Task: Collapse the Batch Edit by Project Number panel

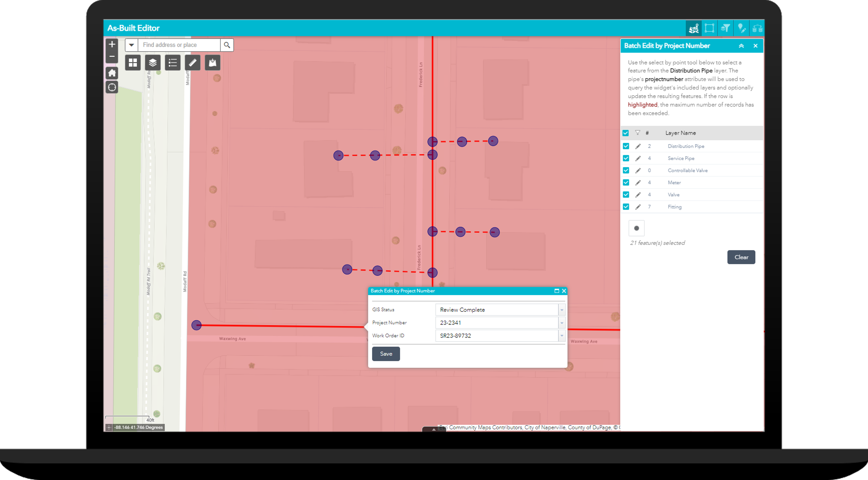Action: tap(741, 45)
